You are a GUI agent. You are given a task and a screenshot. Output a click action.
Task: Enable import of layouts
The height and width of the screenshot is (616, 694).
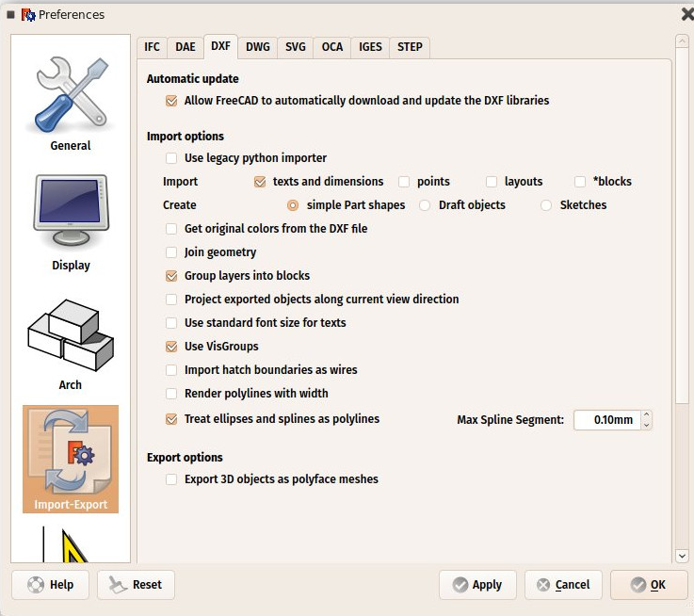point(492,182)
